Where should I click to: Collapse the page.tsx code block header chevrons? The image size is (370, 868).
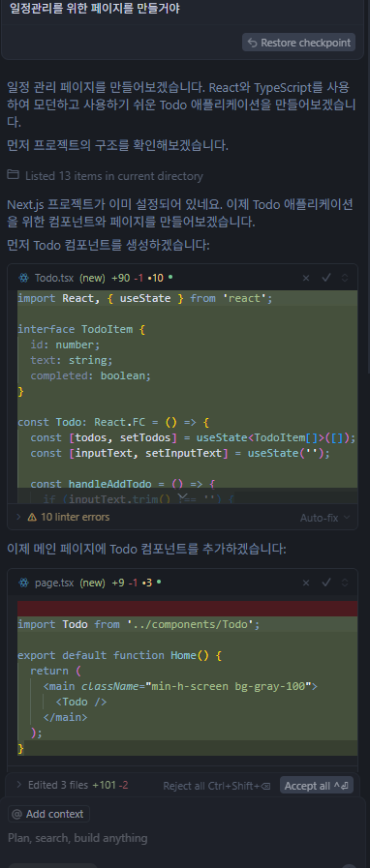[x=345, y=583]
